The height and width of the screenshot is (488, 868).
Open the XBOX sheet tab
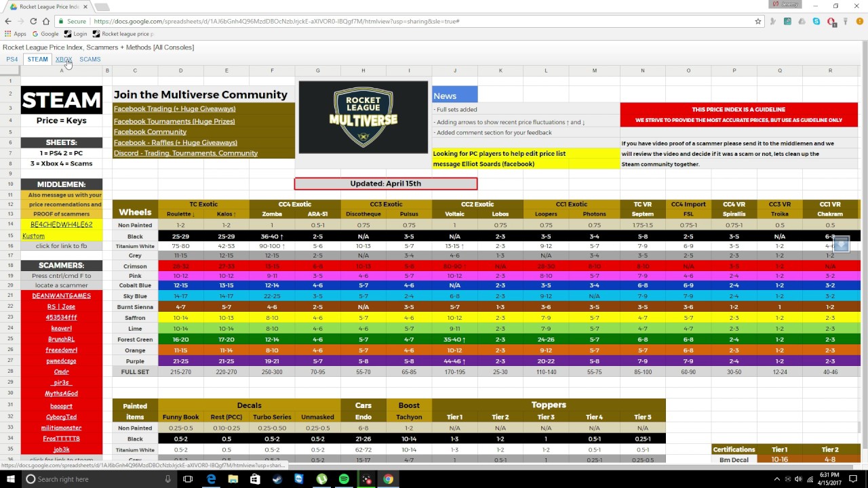(63, 59)
